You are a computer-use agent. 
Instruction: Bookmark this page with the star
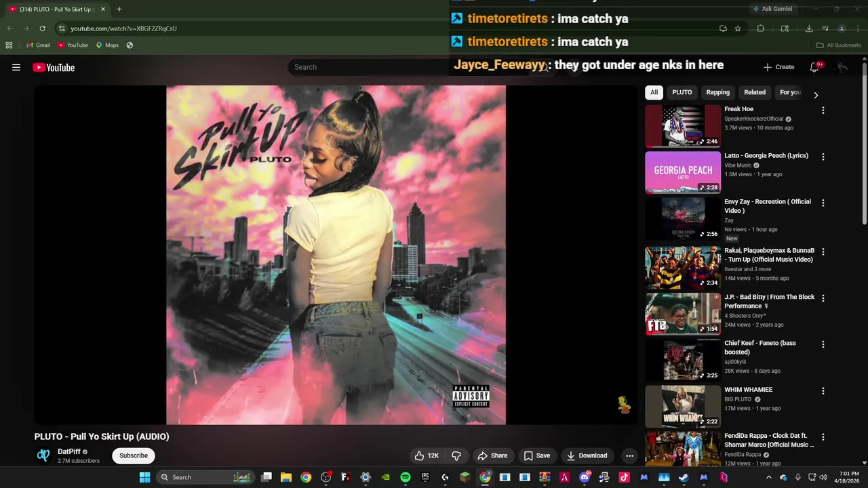[x=738, y=28]
